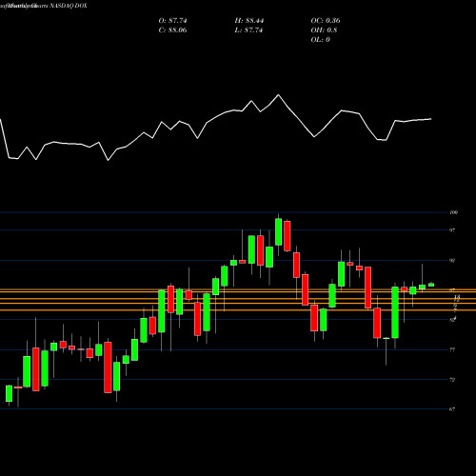This screenshot has width=476, height=476.
Task: Select the open value O: 87.74
Action: pyautogui.click(x=172, y=21)
